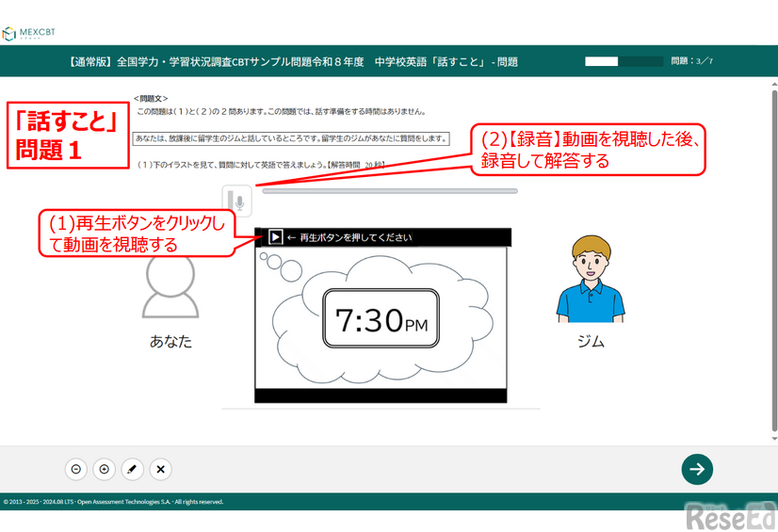Click the '問題：3/7' question counter
The image size is (778, 532).
coord(691,62)
